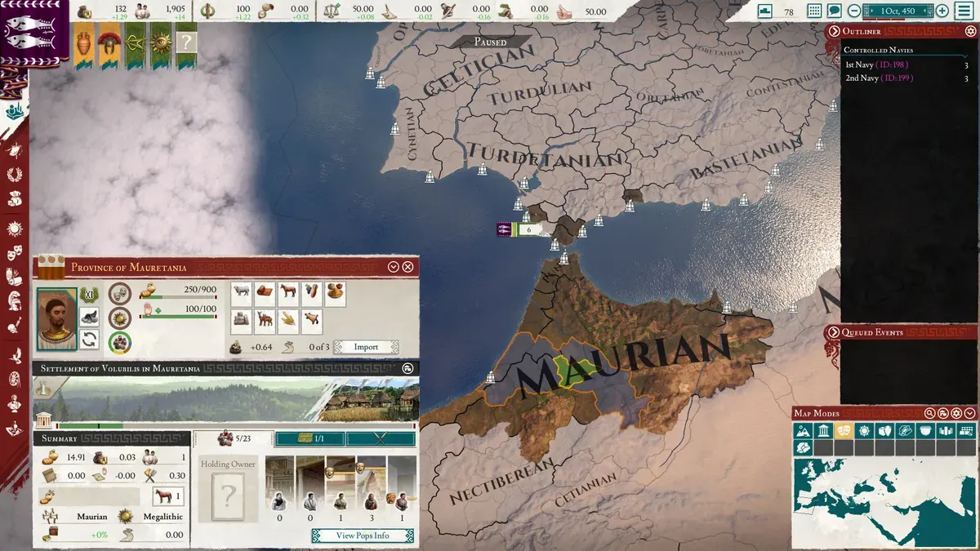
Task: Open the crossed swords military tab
Action: tap(380, 438)
